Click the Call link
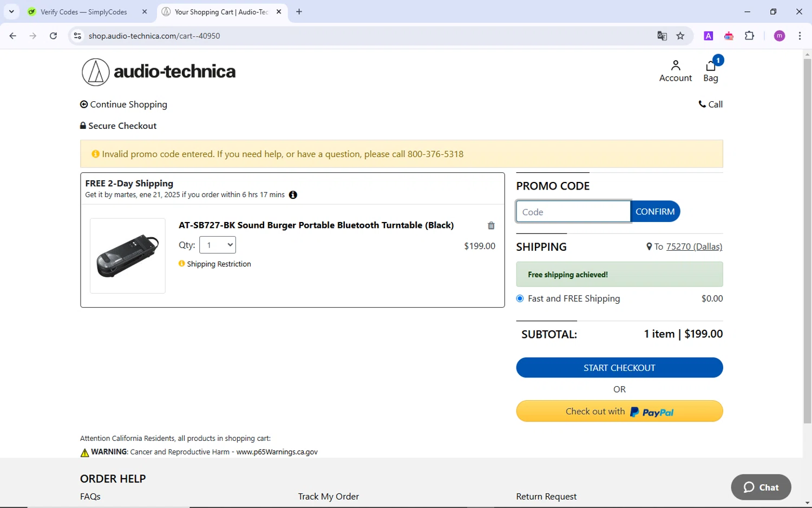 [x=711, y=105]
